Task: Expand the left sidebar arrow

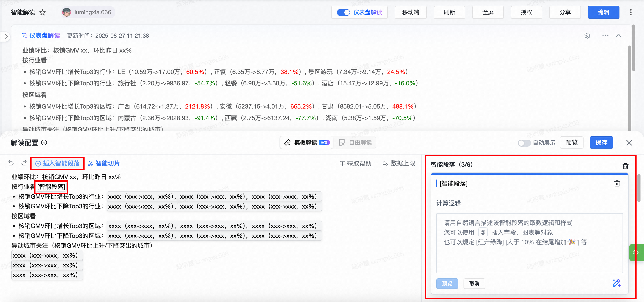Action: point(6,37)
